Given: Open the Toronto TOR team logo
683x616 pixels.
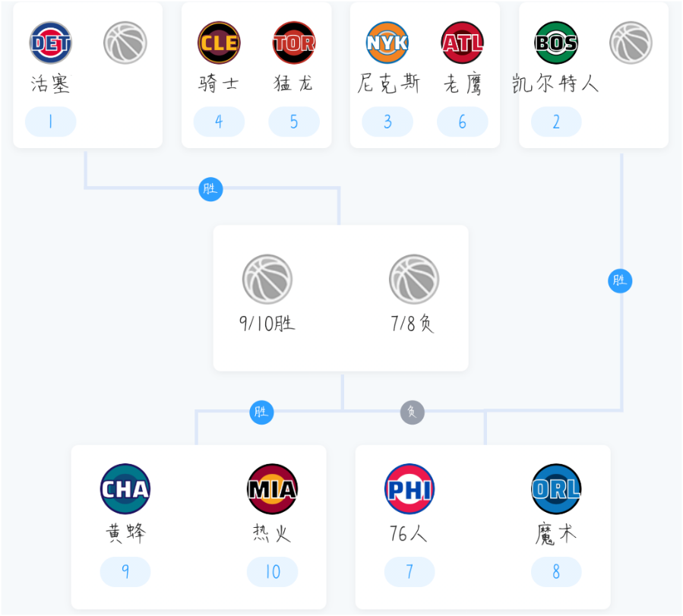Looking at the screenshot, I should [x=294, y=43].
